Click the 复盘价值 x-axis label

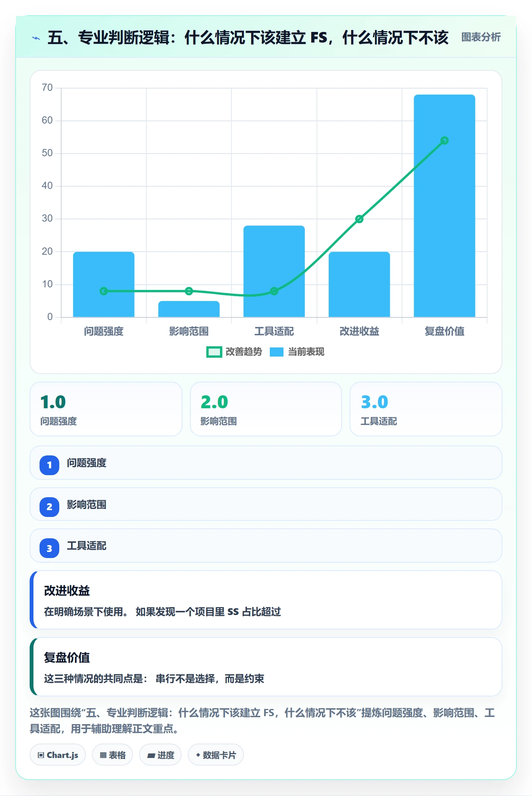coord(445,331)
